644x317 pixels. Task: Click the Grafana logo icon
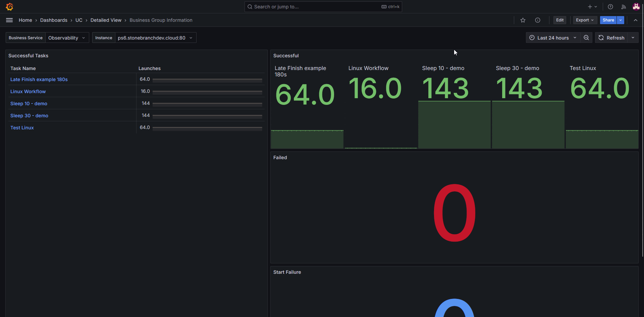(x=9, y=7)
